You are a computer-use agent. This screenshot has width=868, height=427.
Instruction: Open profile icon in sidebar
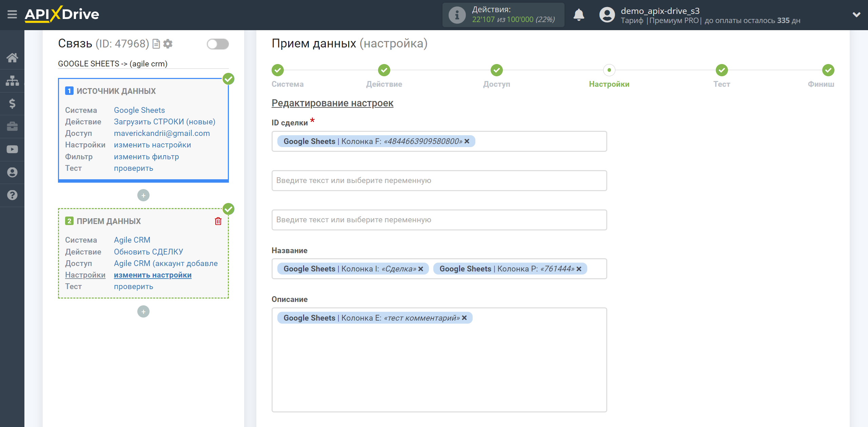click(x=12, y=172)
